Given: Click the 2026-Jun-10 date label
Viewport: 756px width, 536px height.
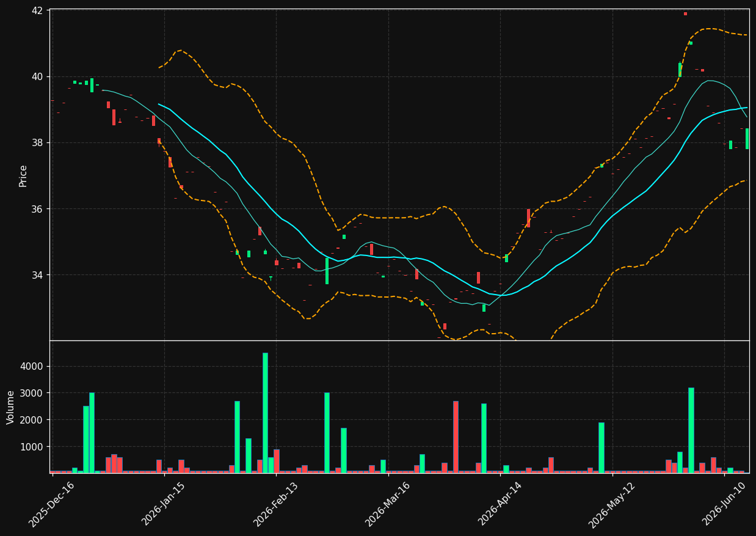Looking at the screenshot, I should click(725, 504).
